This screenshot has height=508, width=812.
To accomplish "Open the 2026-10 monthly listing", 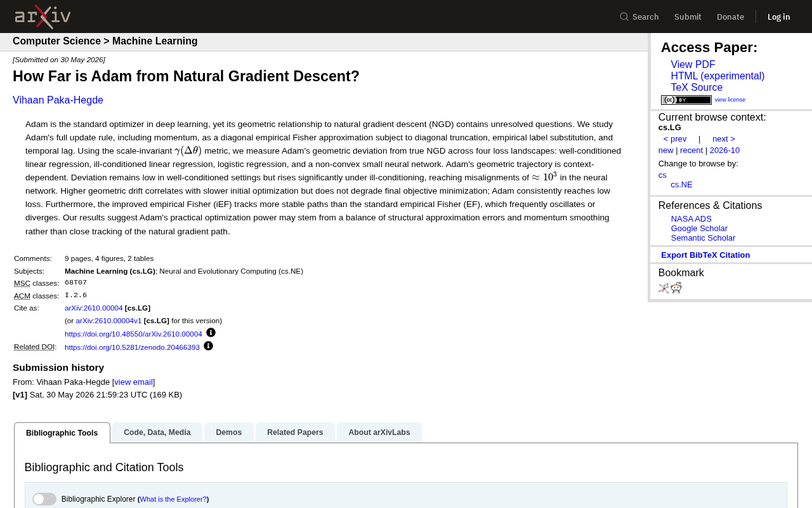I will (724, 150).
